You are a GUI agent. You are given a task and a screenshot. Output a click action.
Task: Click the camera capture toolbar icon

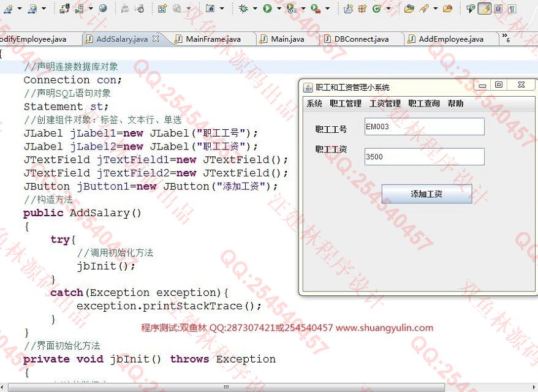coord(210,8)
